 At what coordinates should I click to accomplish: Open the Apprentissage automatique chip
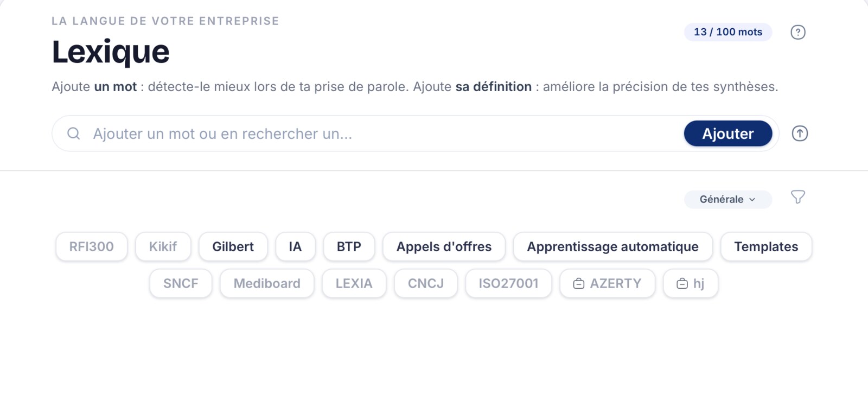pyautogui.click(x=613, y=246)
